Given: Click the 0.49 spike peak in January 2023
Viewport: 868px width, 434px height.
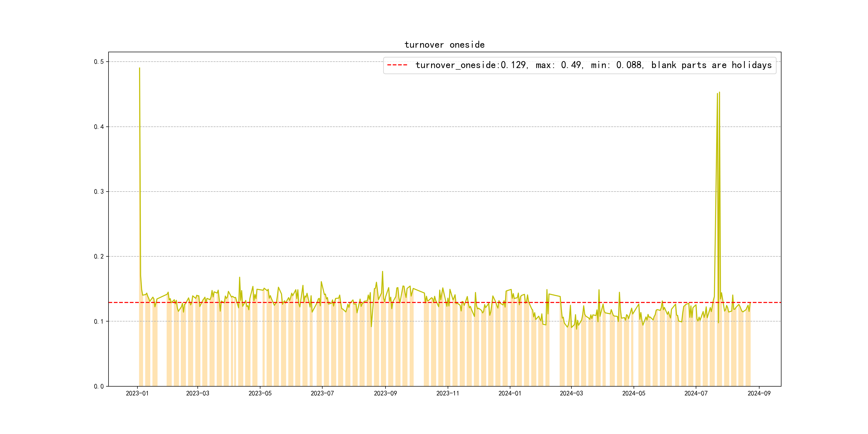Looking at the screenshot, I should tap(140, 68).
